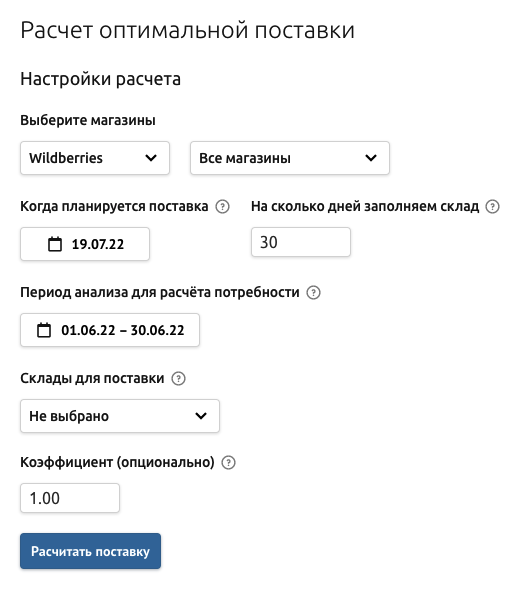Screen dimensions: 518x595
Task: Open the Wildberries marketplace dropdown
Action: [95, 158]
